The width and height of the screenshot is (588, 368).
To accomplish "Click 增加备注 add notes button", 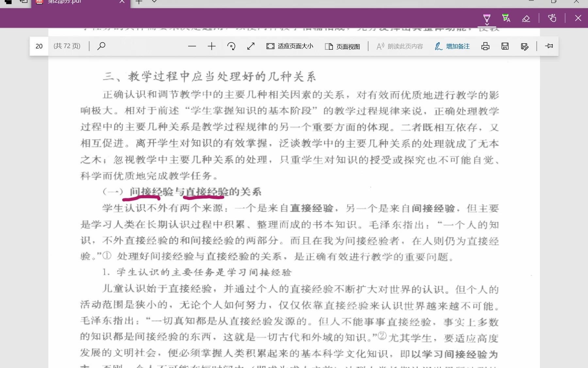I will tap(452, 46).
